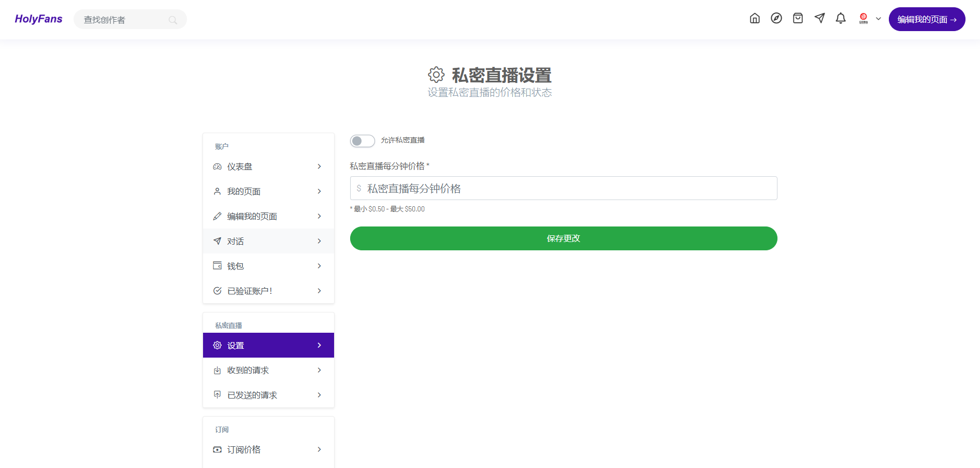The width and height of the screenshot is (980, 468).
Task: Focus the 私密直播每分钟价格 price input field
Action: (563, 188)
